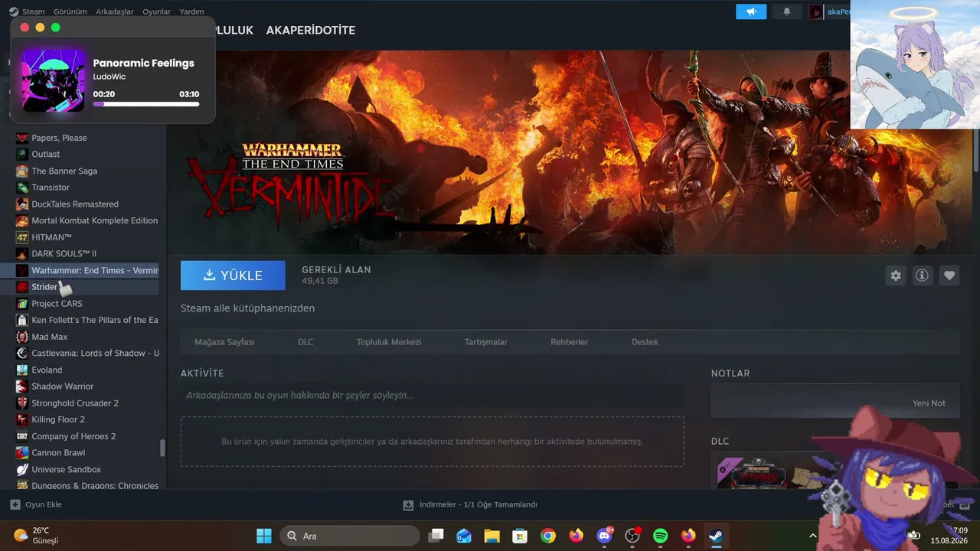The image size is (980, 551).
Task: Click the downloads icon in Steam's bottom bar
Action: click(408, 505)
